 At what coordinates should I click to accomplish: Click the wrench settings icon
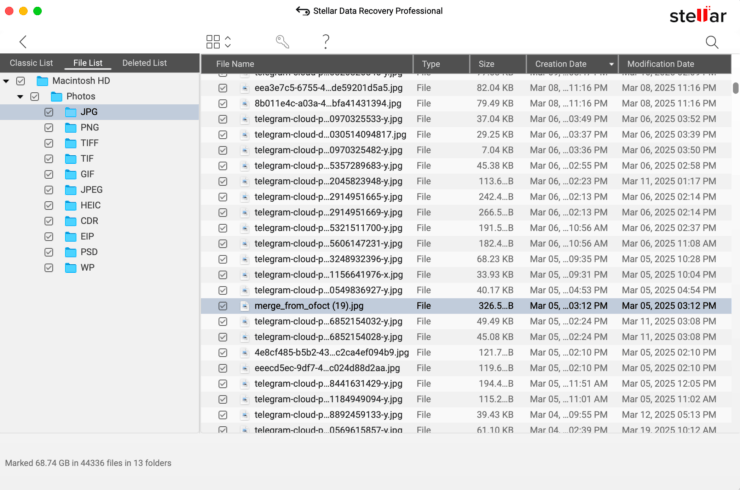283,42
